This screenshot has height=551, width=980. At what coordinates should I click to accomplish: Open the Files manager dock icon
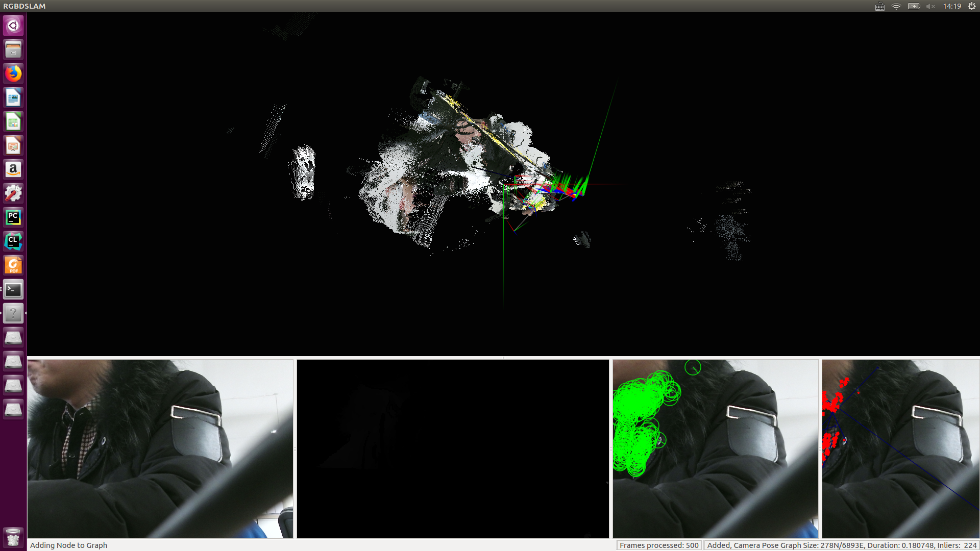click(13, 49)
